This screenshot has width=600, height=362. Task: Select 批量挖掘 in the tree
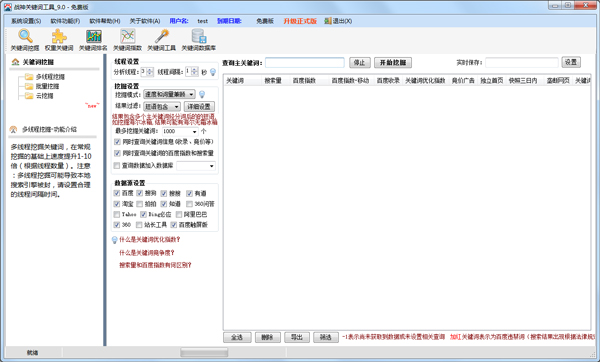(47, 86)
